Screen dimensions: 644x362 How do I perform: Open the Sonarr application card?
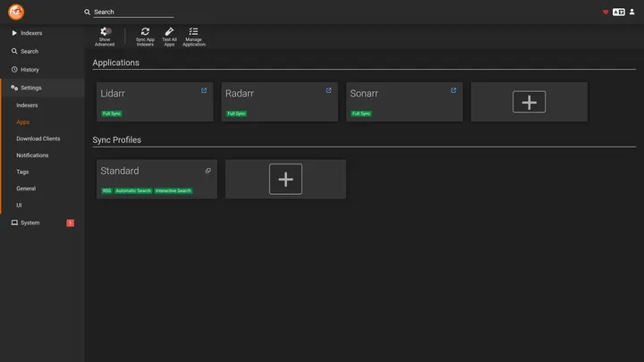click(404, 102)
